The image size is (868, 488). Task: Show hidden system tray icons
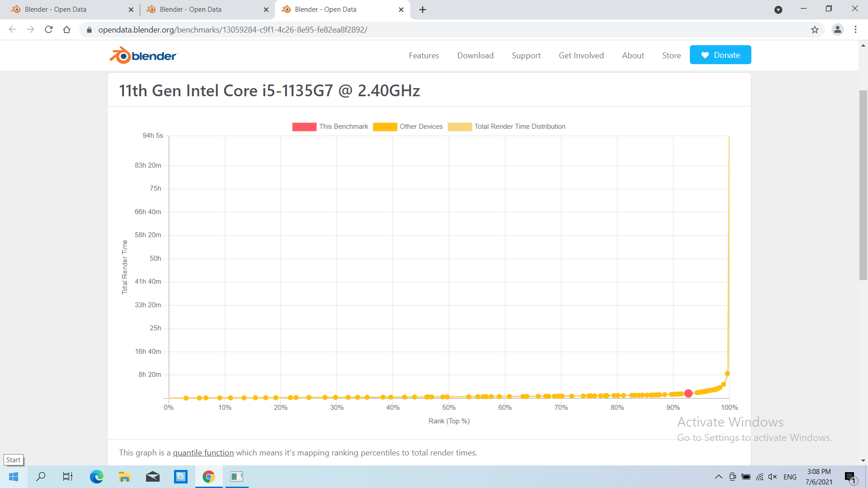pyautogui.click(x=718, y=477)
